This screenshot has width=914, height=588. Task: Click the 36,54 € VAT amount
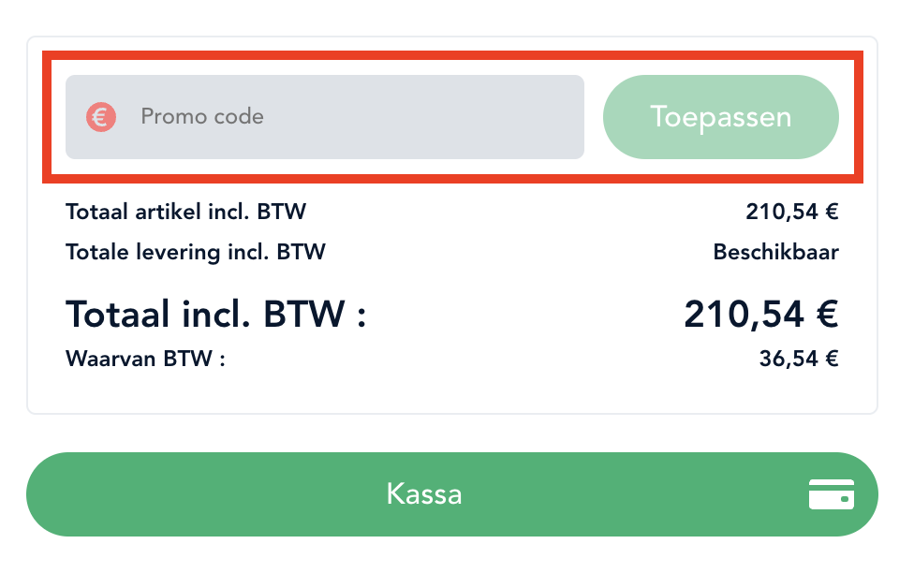(x=799, y=359)
